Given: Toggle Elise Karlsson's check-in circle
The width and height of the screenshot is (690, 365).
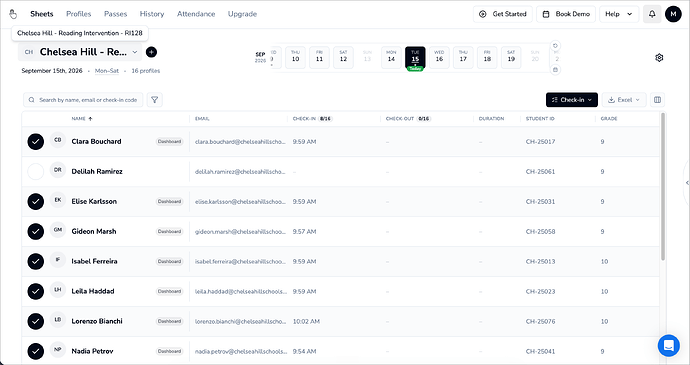Looking at the screenshot, I should coord(36,202).
